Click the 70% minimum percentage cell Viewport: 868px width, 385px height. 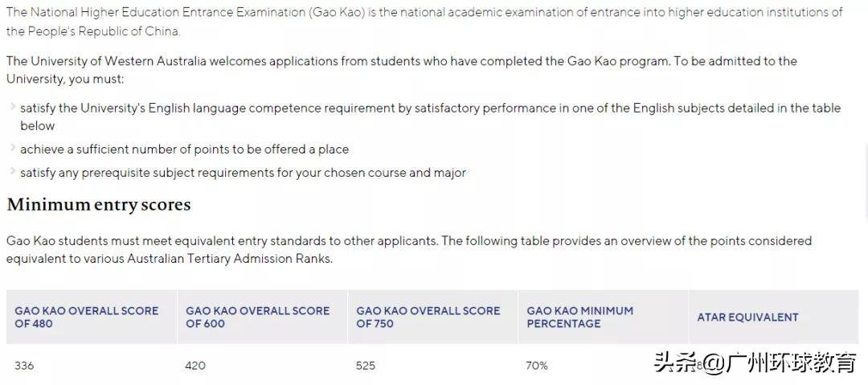(x=537, y=366)
